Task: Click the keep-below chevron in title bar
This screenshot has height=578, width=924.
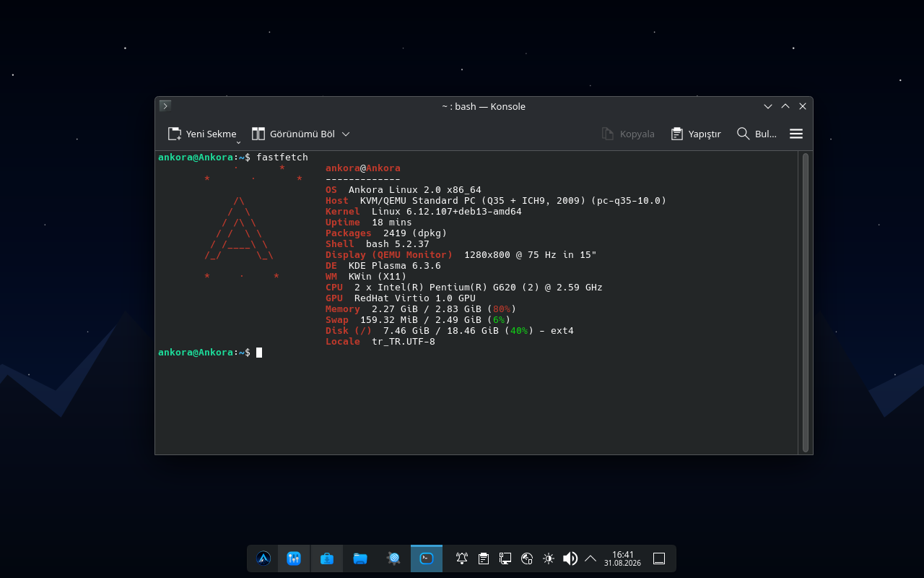Action: 768,106
